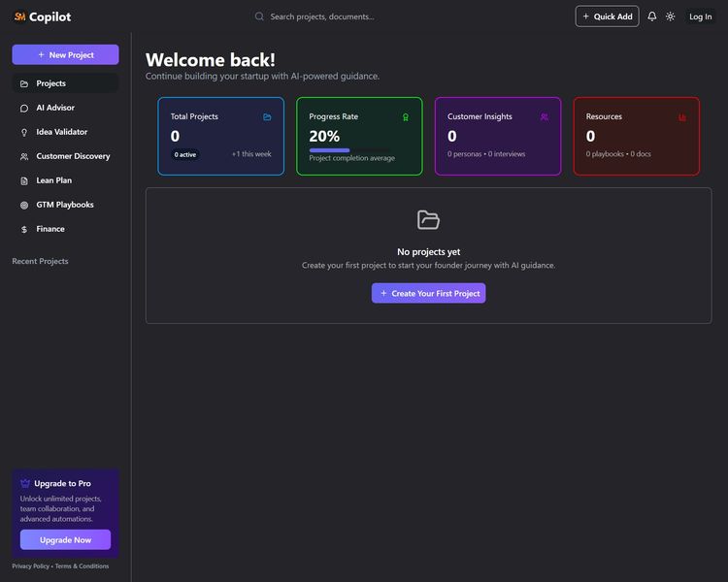Open the Privacy Policy link
Viewport: 728px width, 582px height.
click(x=30, y=566)
